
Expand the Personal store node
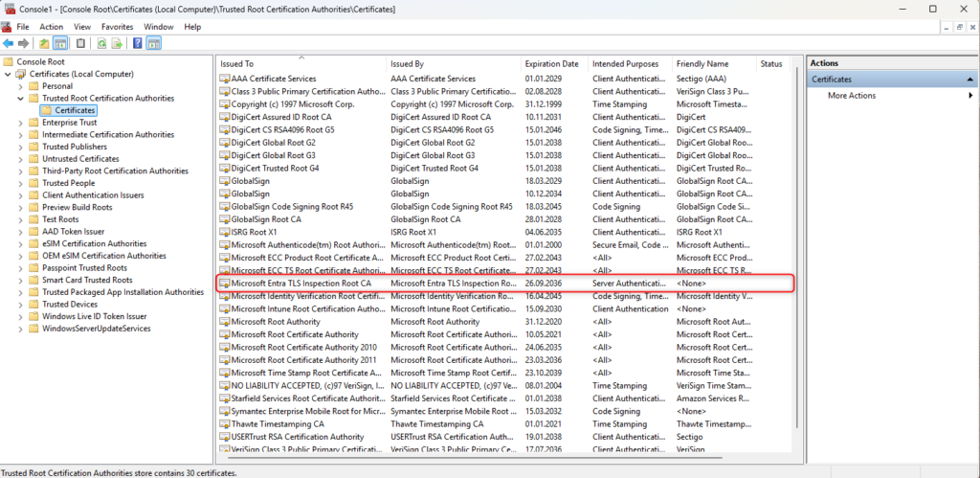21,86
